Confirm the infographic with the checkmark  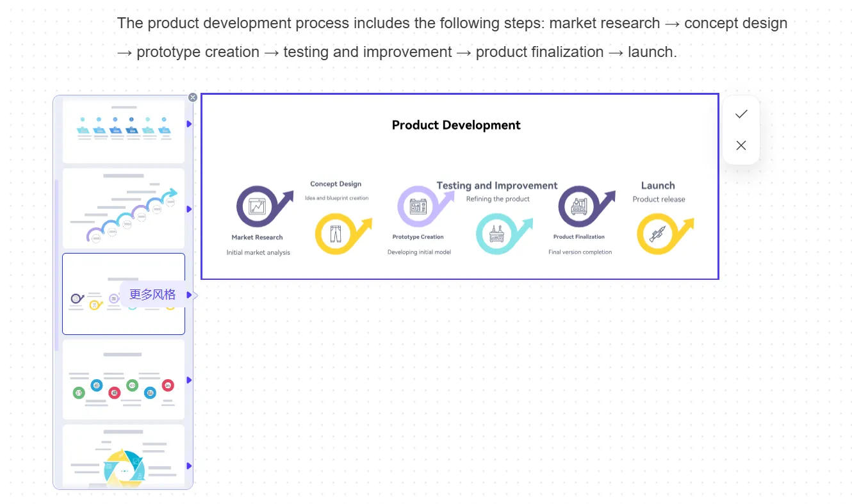(741, 114)
